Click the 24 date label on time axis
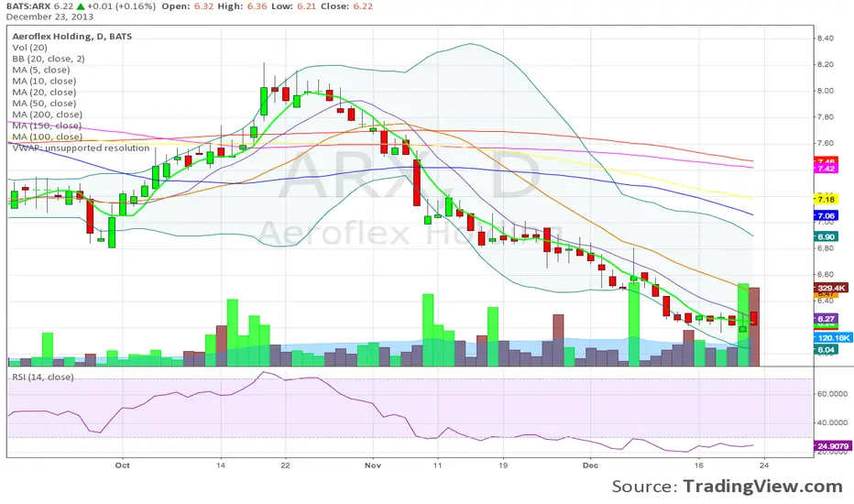Image resolution: width=854 pixels, height=504 pixels. 765,466
